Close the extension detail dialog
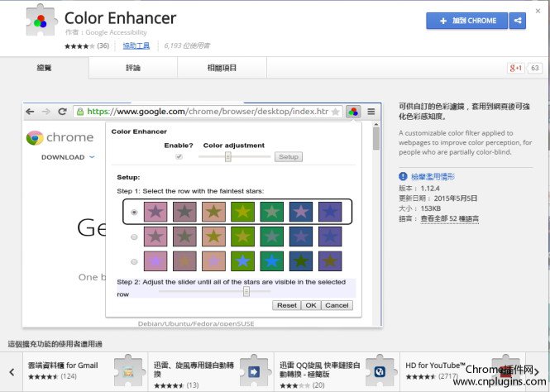550x392 pixels. point(538,12)
